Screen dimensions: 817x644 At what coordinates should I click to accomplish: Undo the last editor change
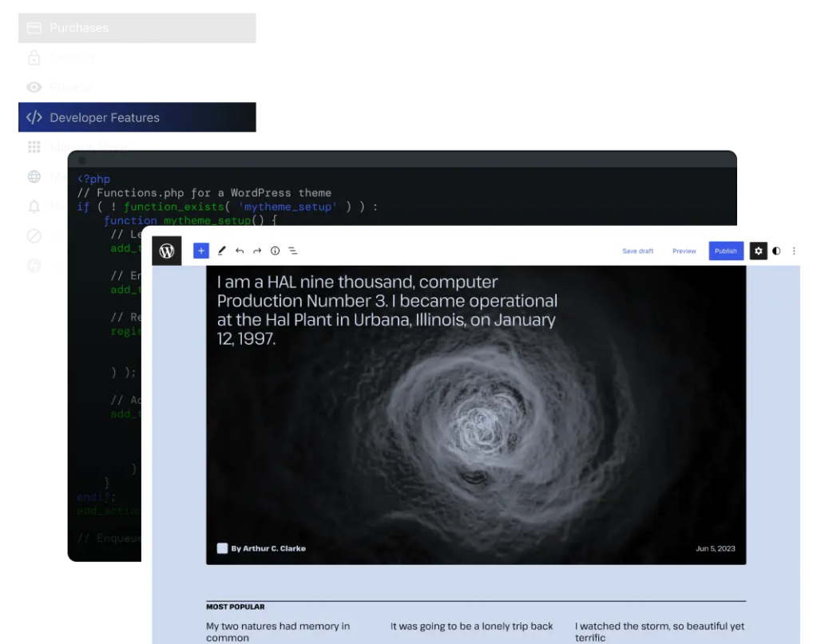tap(240, 251)
